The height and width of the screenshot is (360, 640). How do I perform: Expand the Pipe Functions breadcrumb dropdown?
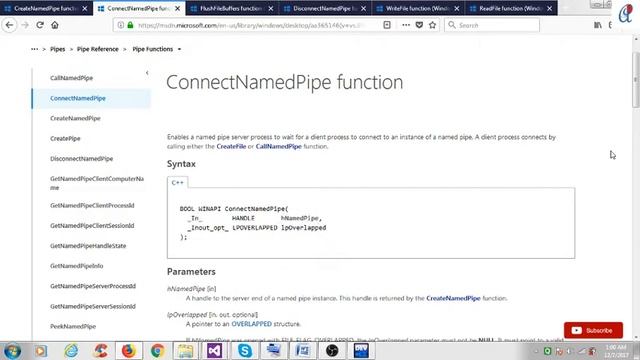[x=179, y=49]
